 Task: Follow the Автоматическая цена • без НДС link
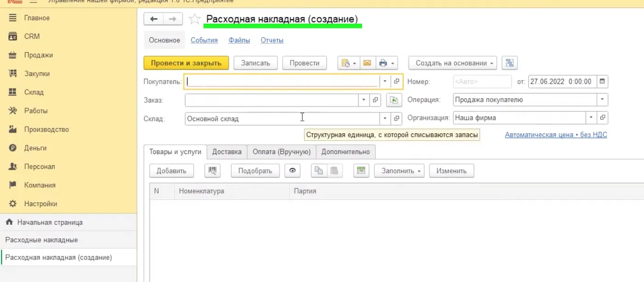pyautogui.click(x=556, y=135)
